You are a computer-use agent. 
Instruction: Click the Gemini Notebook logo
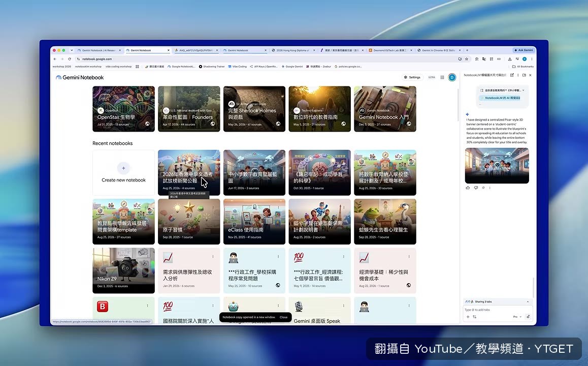coord(80,77)
